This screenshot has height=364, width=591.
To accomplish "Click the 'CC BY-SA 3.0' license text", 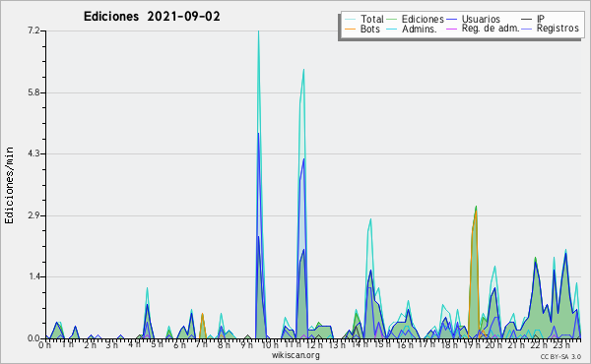I will click(560, 356).
